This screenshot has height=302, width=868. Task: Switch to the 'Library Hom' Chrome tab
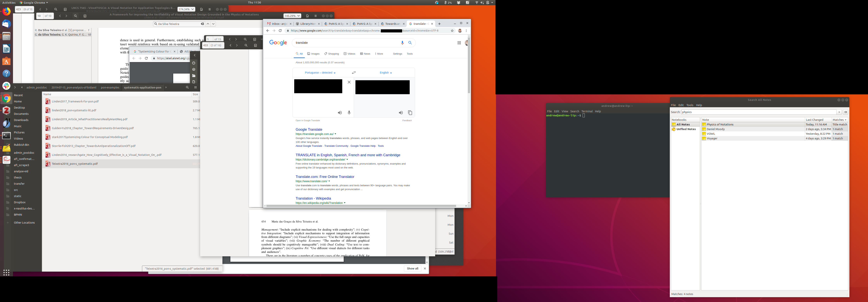pyautogui.click(x=307, y=24)
